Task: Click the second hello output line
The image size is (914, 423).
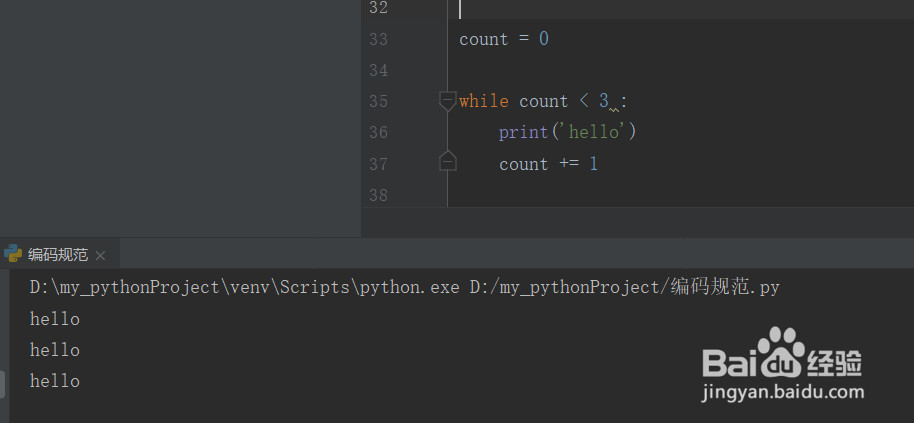Action: click(x=55, y=350)
